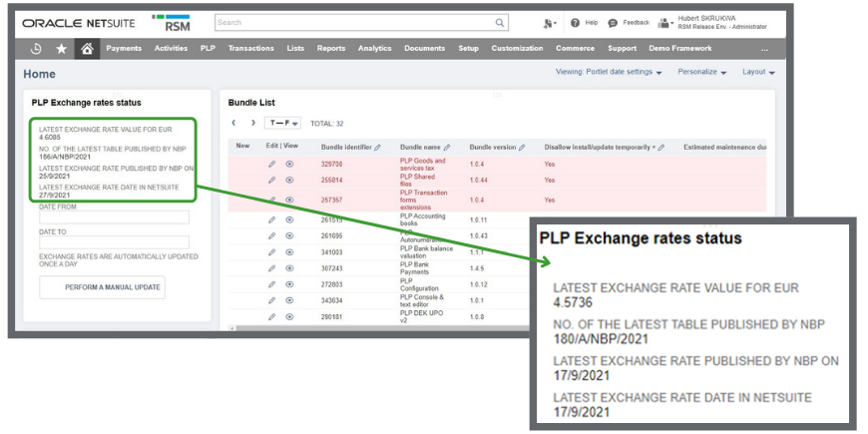Open the Recent Records clock icon

click(x=36, y=49)
